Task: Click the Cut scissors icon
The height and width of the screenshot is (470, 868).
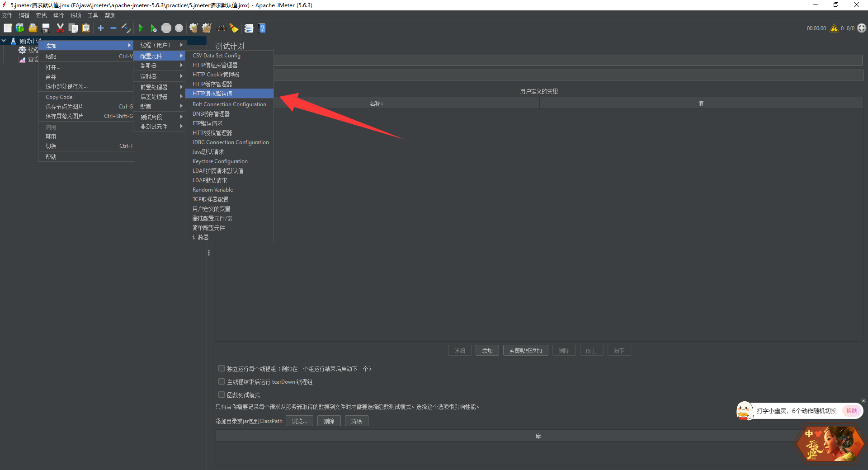Action: point(60,28)
